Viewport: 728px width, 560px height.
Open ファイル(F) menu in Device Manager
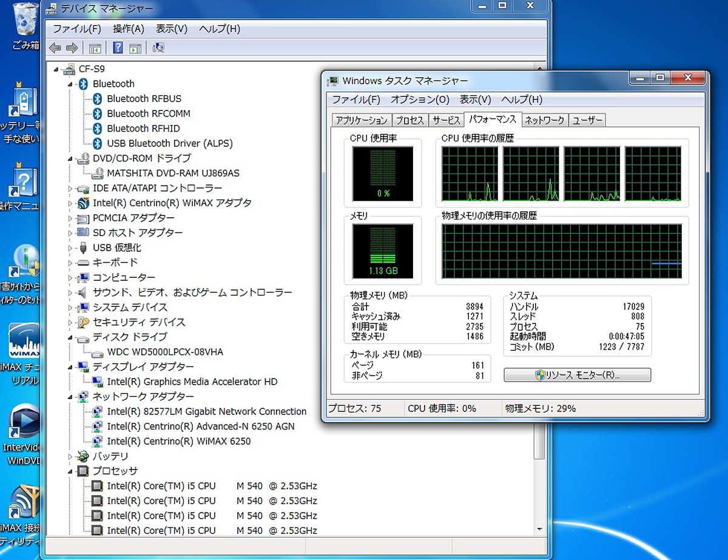click(x=77, y=29)
